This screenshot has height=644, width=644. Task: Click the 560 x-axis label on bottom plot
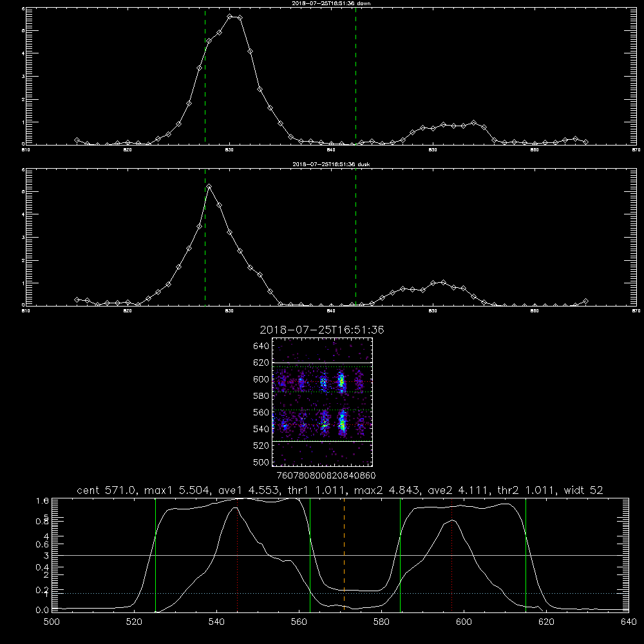299,622
